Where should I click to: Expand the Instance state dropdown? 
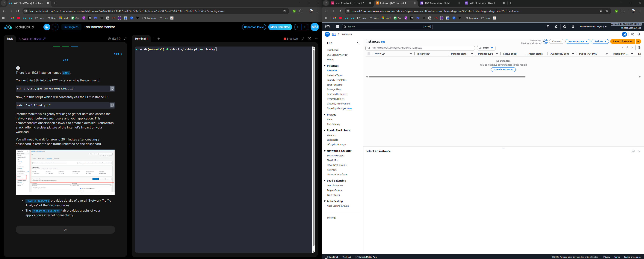pos(578,41)
